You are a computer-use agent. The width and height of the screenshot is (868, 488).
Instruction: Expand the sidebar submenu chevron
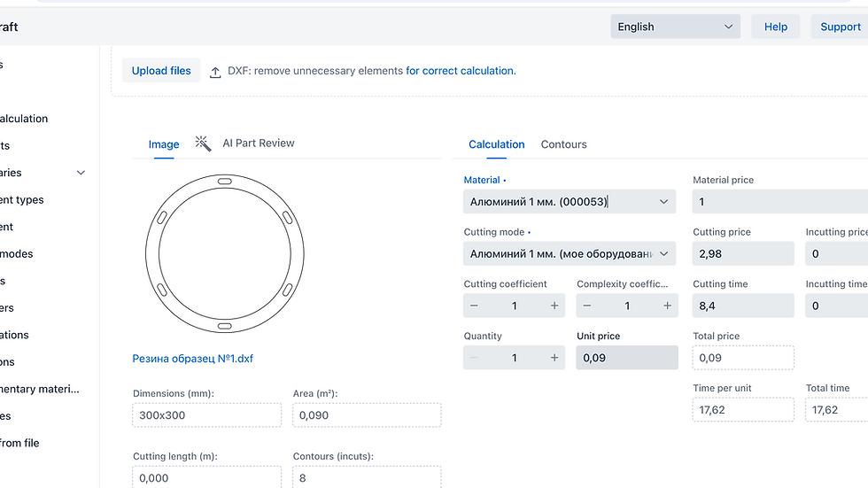(x=81, y=173)
